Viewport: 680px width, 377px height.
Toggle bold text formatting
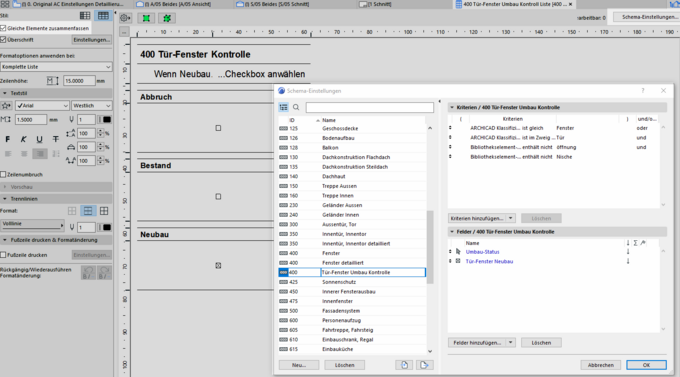click(x=7, y=139)
